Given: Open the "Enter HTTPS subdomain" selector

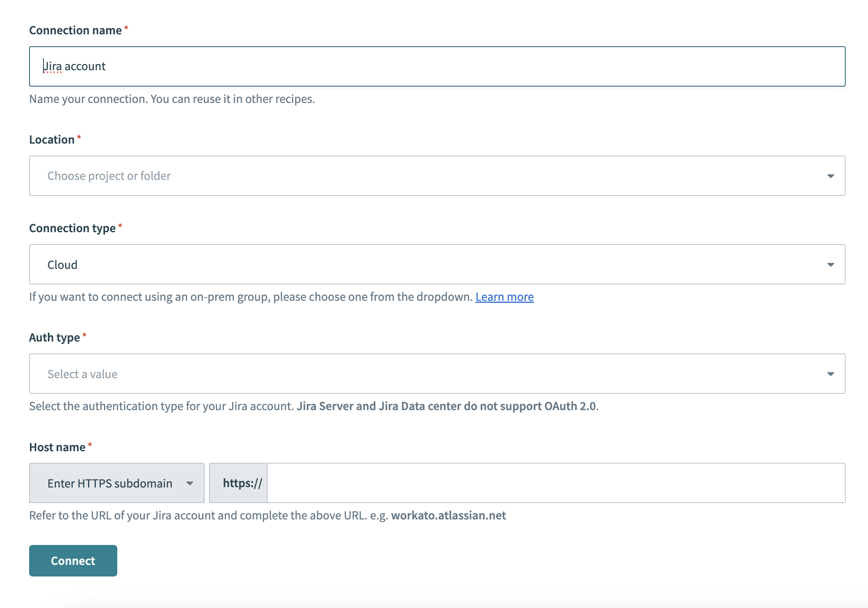Looking at the screenshot, I should tap(116, 483).
